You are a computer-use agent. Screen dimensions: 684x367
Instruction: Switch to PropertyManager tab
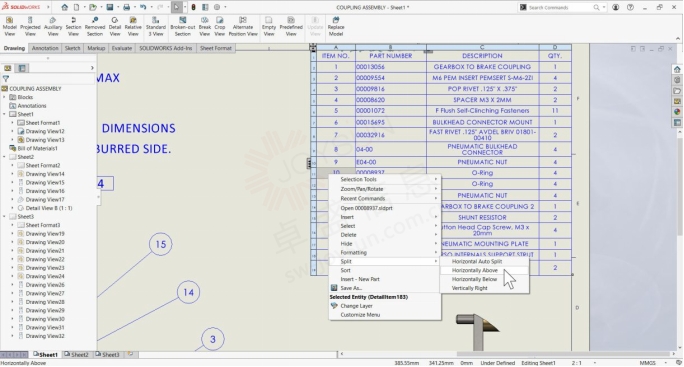point(22,68)
